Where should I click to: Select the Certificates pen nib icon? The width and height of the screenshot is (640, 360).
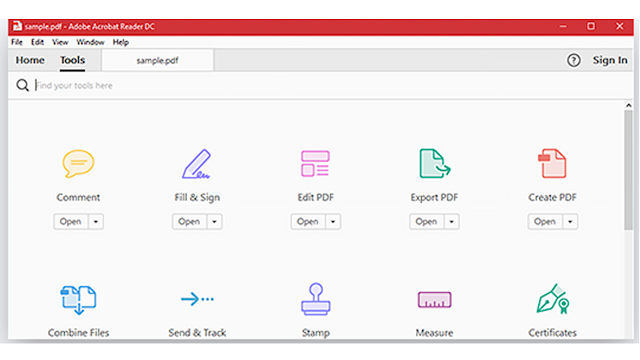553,299
